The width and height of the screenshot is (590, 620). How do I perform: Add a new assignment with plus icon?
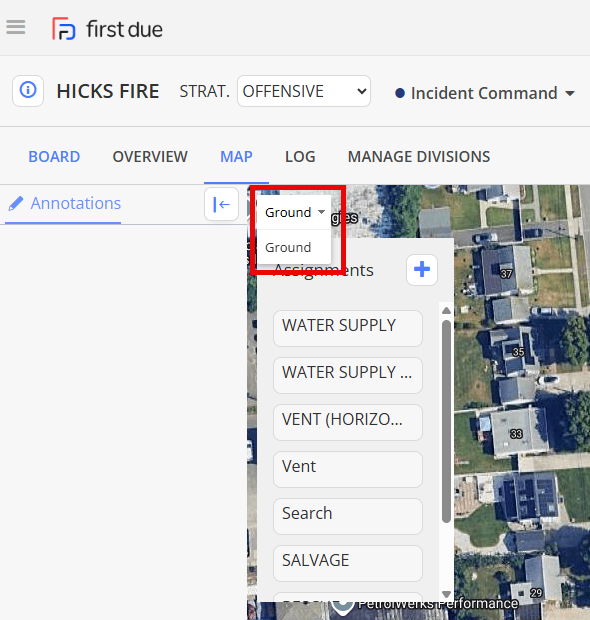pos(422,270)
